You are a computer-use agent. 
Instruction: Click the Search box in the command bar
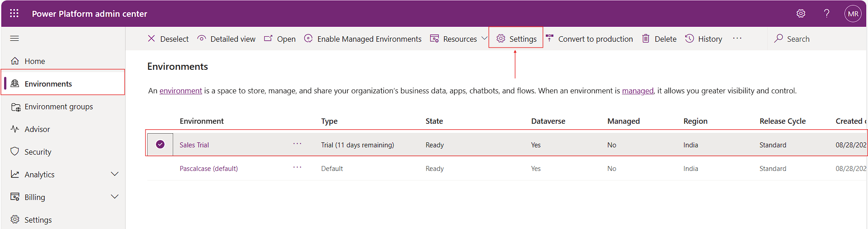[798, 39]
